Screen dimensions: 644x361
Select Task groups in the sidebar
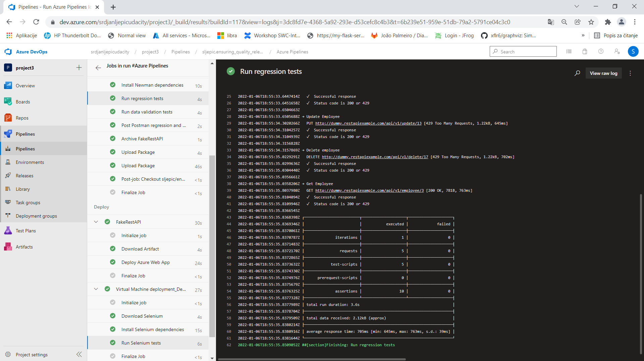tap(27, 202)
